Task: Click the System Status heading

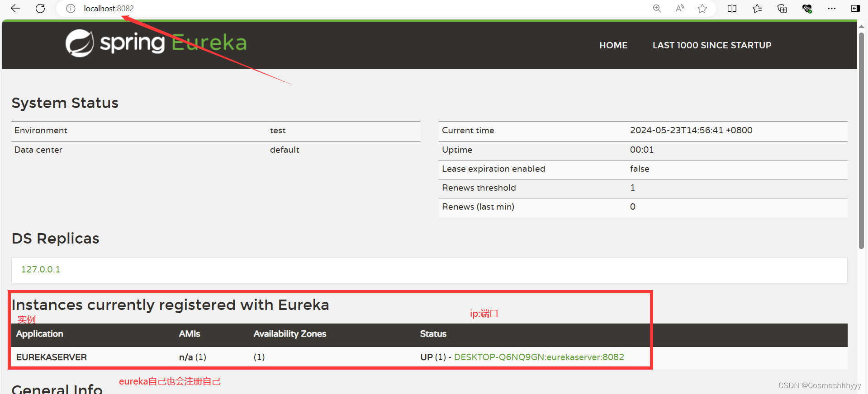Action: (x=65, y=103)
